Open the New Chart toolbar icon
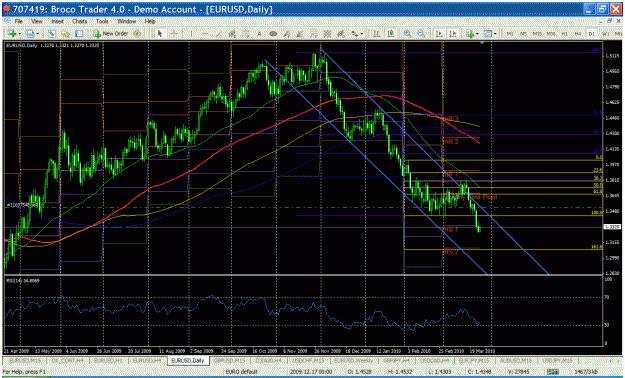Image resolution: width=625 pixels, height=378 pixels. pyautogui.click(x=12, y=34)
